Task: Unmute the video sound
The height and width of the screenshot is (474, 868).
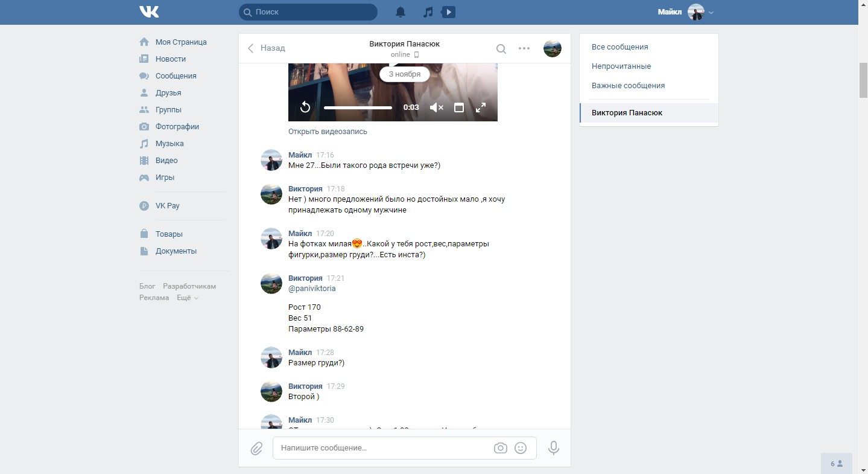Action: (x=436, y=107)
